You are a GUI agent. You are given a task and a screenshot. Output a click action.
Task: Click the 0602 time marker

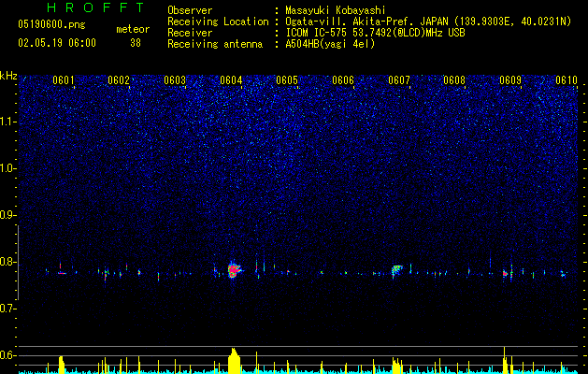pyautogui.click(x=119, y=80)
